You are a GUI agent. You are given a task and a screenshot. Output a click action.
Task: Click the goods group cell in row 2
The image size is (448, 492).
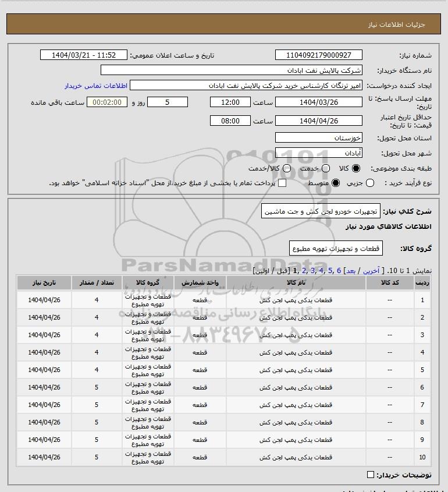148,317
